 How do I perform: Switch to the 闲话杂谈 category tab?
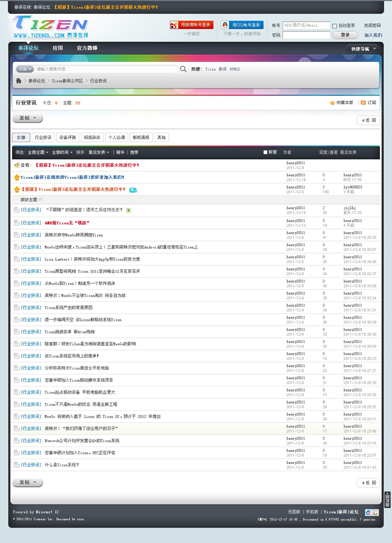pos(92,138)
